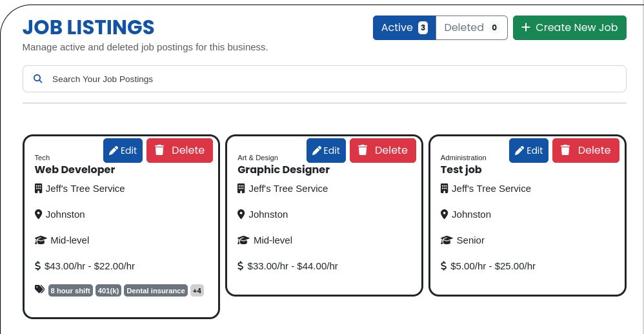Expand the +4 more tags badge
Viewport: 644px width, 334px height.
coord(197,291)
